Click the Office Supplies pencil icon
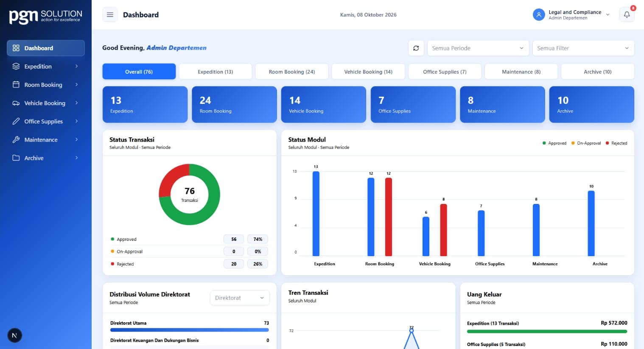The image size is (644, 349). [16, 121]
